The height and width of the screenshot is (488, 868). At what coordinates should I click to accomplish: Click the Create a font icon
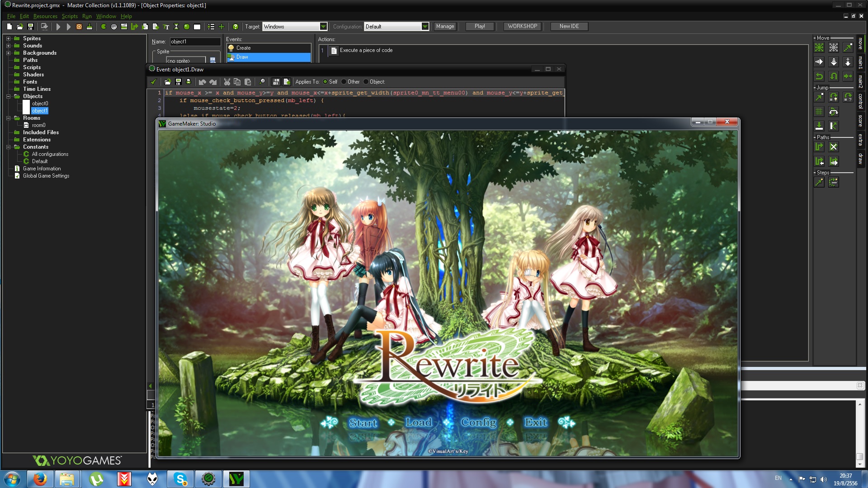pos(166,27)
